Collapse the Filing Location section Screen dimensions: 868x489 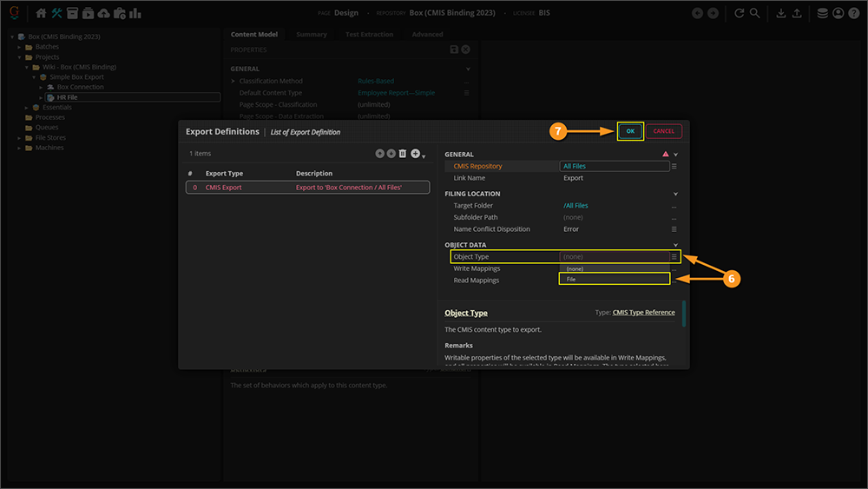(675, 195)
